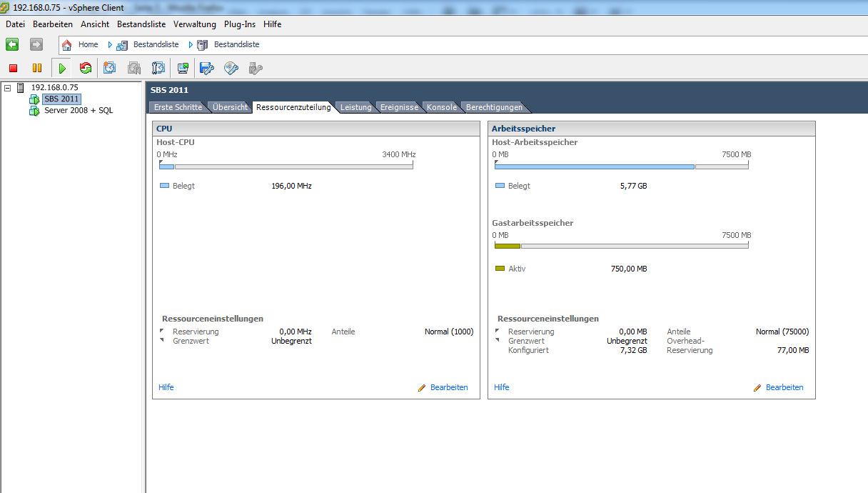Screen dimensions: 868x493
Task: Switch to the Berechtigungen tab
Action: (494, 107)
